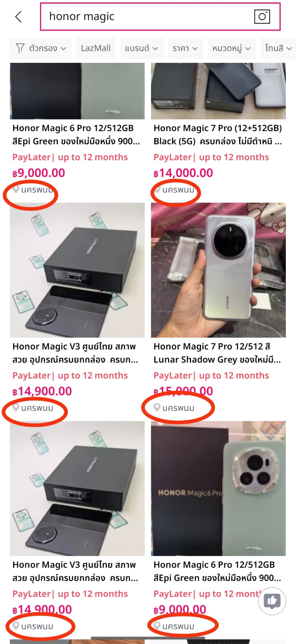Screen dimensions: 296x644
Task: Open first Honor Magic V3 box photo
Action: (77, 270)
